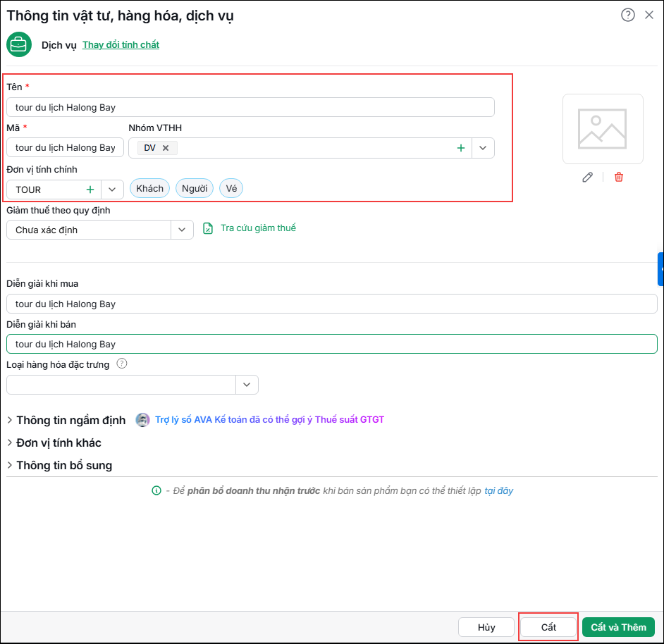The image size is (664, 644).
Task: Open the Nhóm VTHH dropdown arrow
Action: (483, 148)
